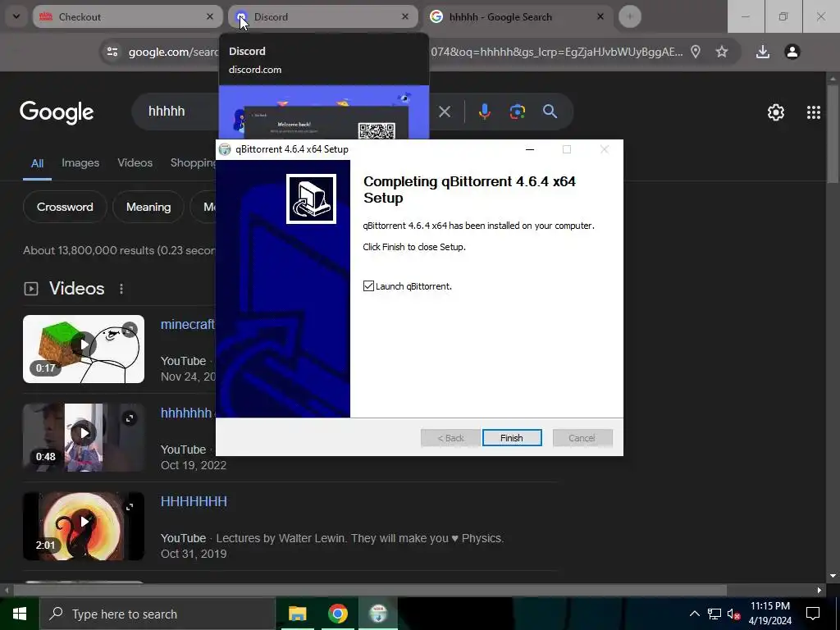Open the taskbar clock showing 11:15 PM

coord(769,614)
